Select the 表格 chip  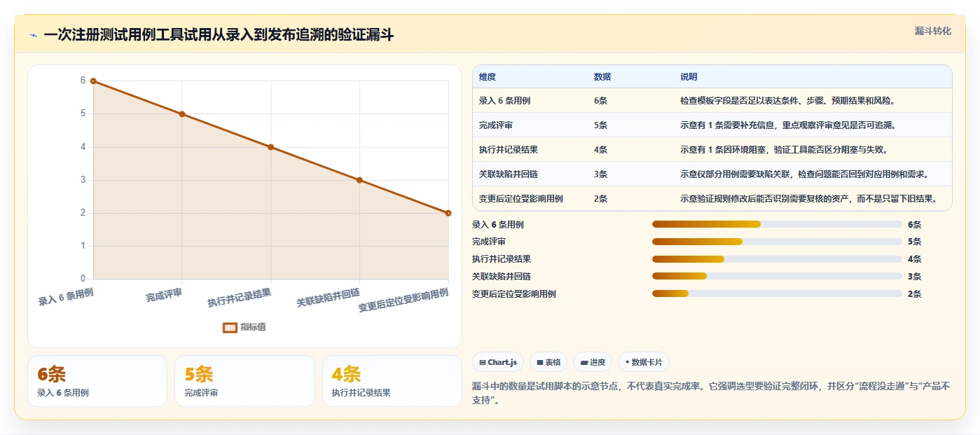[548, 362]
